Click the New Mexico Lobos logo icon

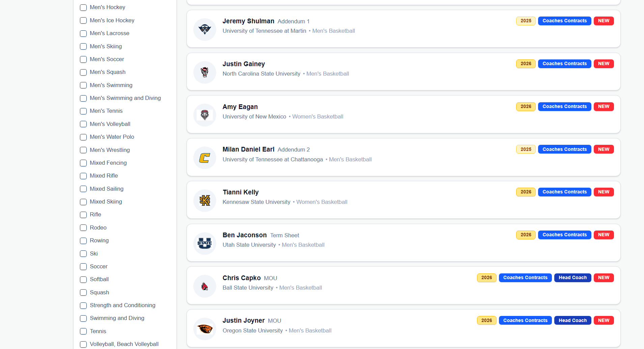pos(204,115)
